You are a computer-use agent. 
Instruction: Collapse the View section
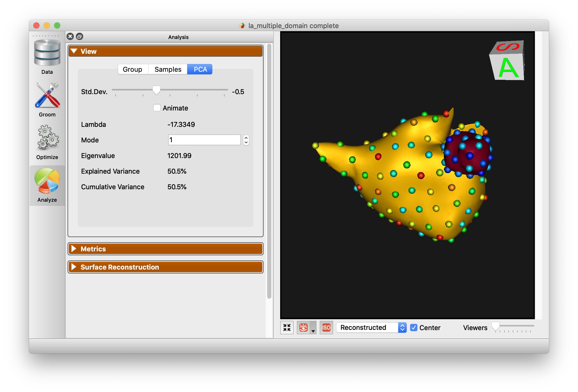click(166, 51)
